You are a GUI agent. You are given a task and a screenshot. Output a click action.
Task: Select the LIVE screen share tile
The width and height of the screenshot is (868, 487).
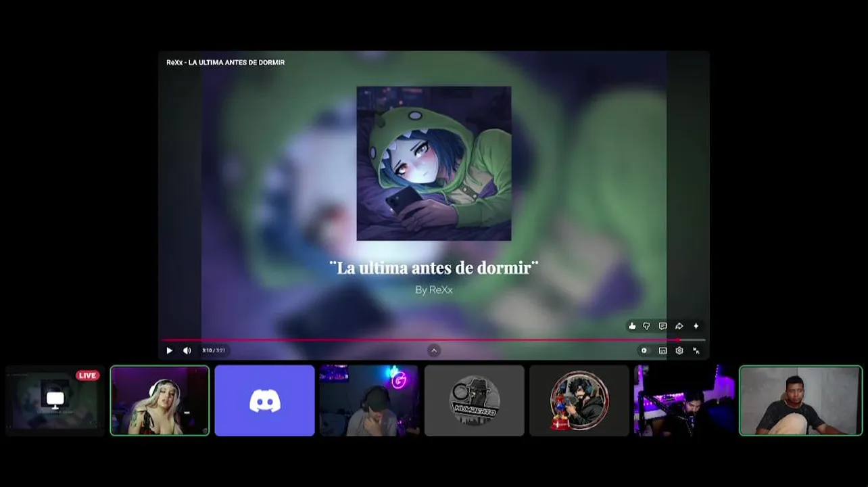point(55,400)
